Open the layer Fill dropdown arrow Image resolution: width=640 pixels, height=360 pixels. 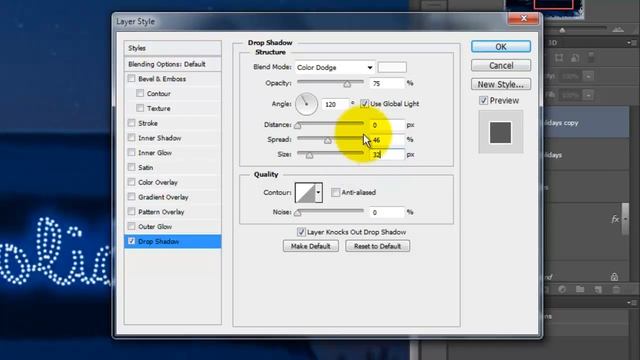(588, 95)
